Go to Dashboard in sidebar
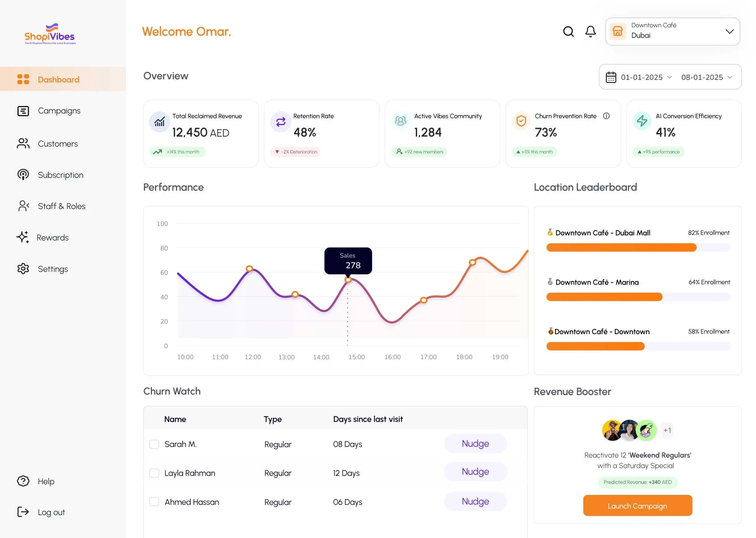The height and width of the screenshot is (538, 756). point(63,79)
